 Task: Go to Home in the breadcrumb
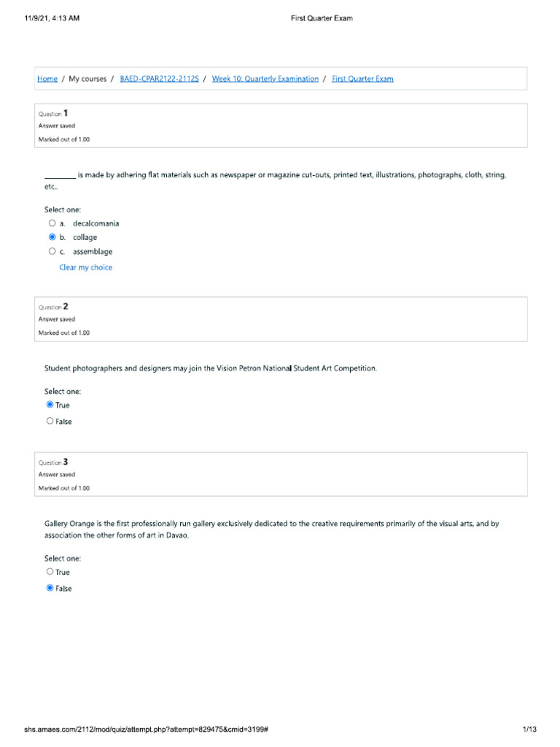(47, 79)
